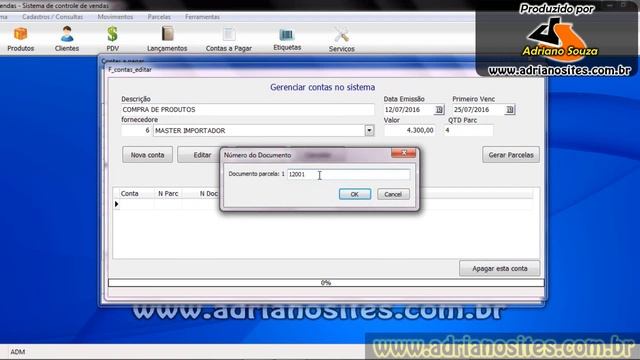Click the N Parc column header

coord(168,193)
